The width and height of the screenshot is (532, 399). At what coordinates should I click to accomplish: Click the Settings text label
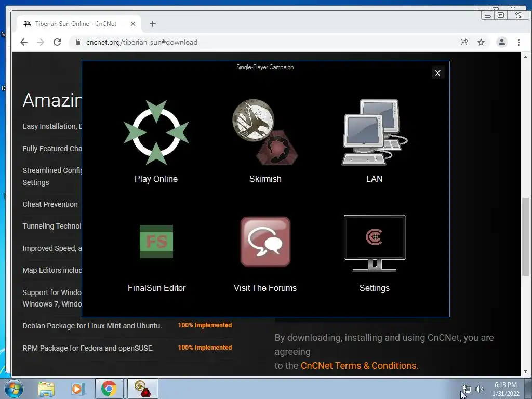pyautogui.click(x=375, y=288)
